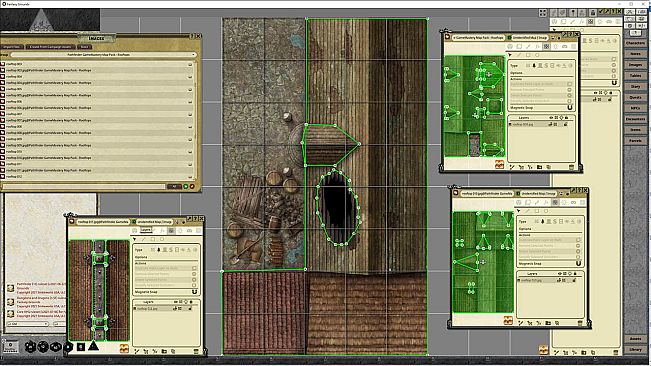Select the layer row in lower-right image window
Screen dimensions: 651x366
(x=549, y=280)
